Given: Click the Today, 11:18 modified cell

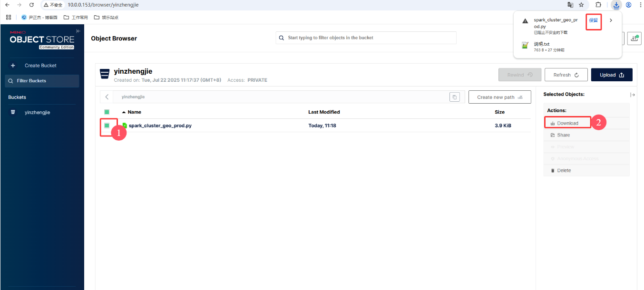Looking at the screenshot, I should 322,126.
